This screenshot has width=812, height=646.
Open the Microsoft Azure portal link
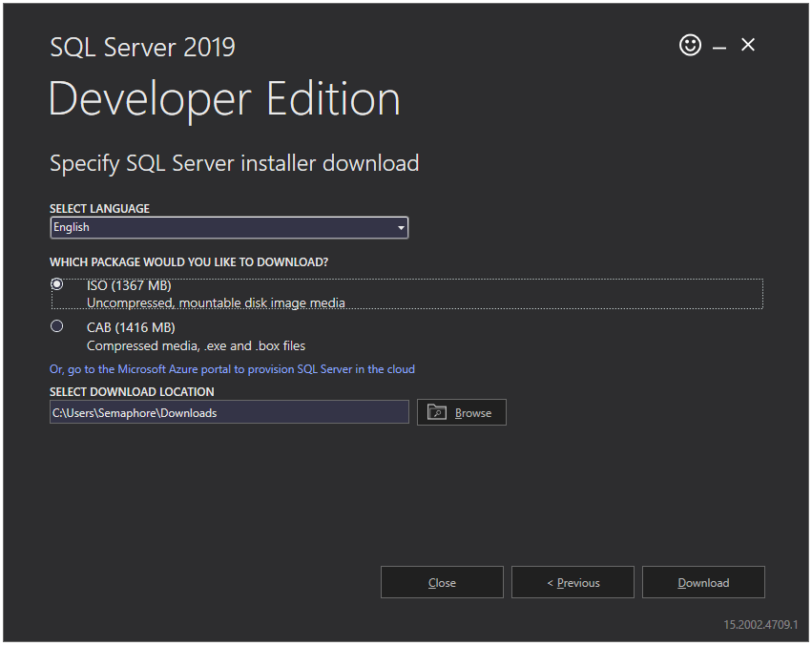click(x=232, y=369)
